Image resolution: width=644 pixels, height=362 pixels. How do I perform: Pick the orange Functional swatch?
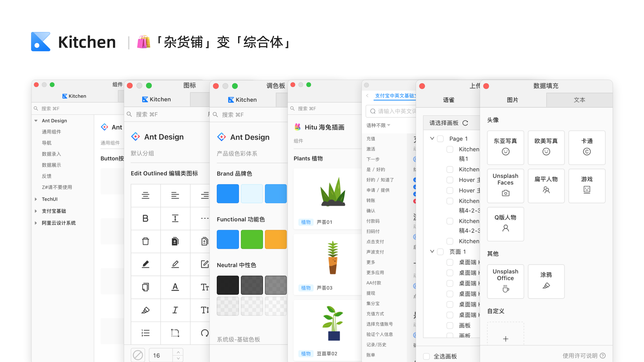coord(276,239)
